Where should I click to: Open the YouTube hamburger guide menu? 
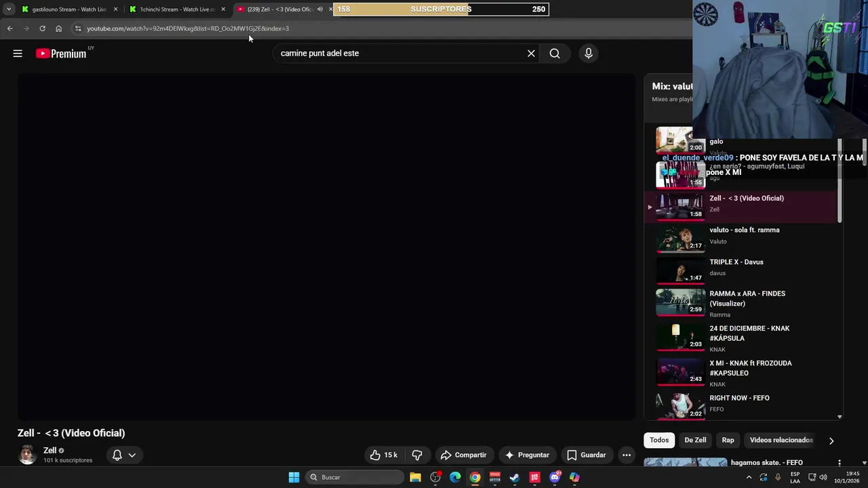coord(18,54)
